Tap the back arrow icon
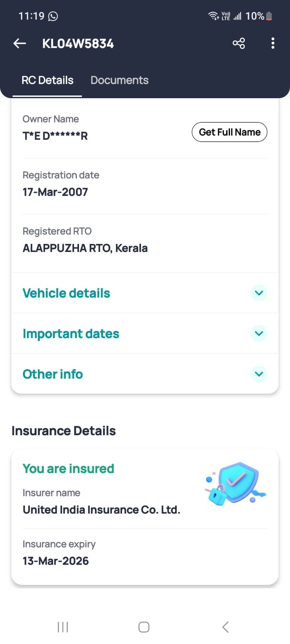290x644 pixels. (x=20, y=43)
